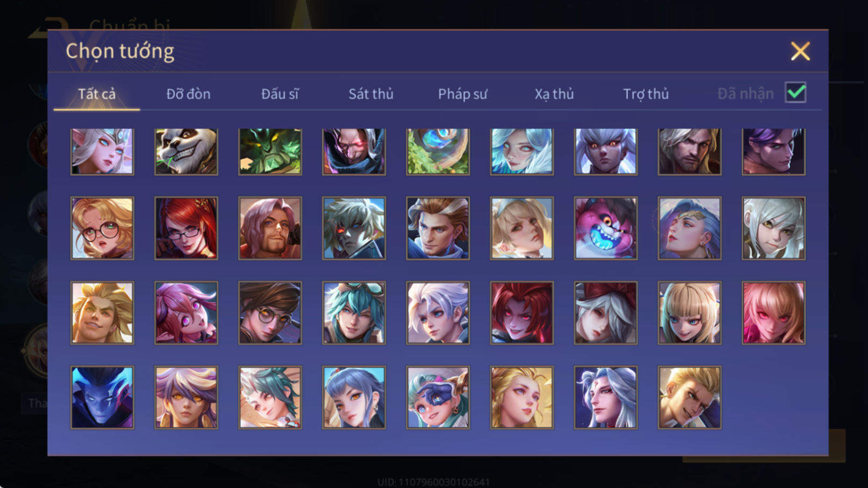This screenshot has height=488, width=868.
Task: Filter by Pháp sư heroes
Action: coord(462,94)
